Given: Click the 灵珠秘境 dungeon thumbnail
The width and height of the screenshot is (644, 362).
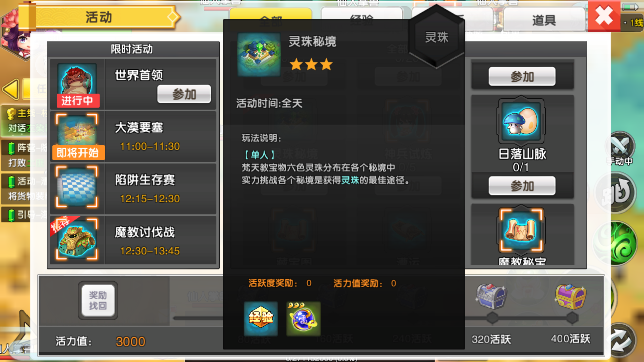Looking at the screenshot, I should point(259,54).
